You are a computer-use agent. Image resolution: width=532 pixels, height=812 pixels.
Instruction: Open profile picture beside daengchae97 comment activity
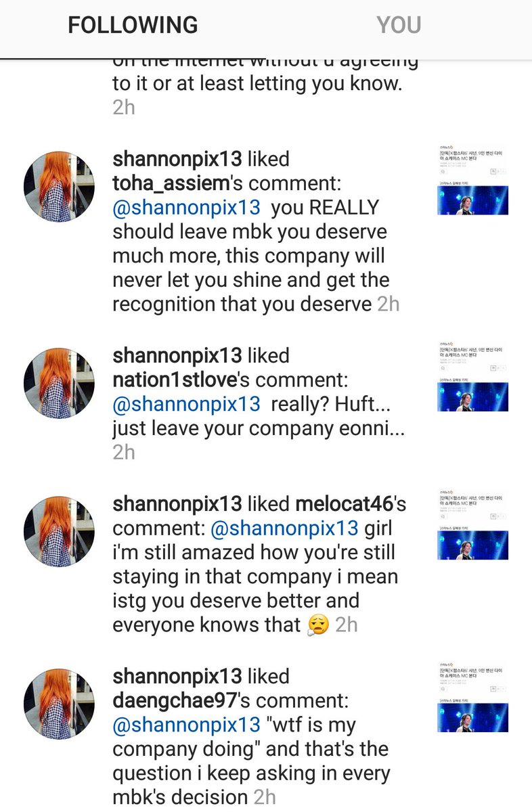pos(60,704)
